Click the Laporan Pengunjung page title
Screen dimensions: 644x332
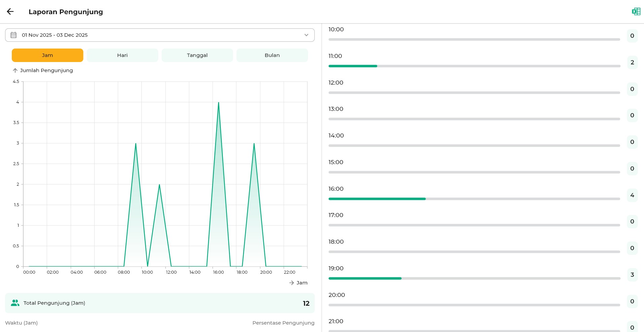tap(66, 12)
